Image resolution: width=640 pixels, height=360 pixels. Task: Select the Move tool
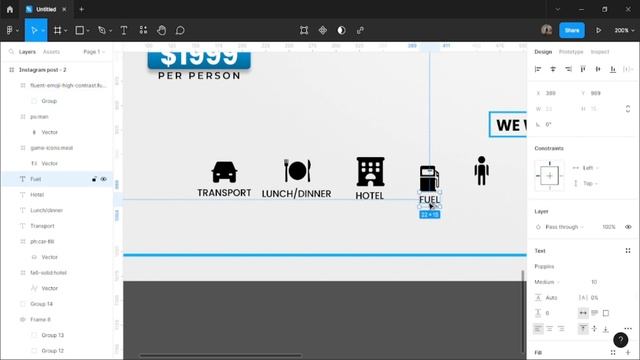33,30
